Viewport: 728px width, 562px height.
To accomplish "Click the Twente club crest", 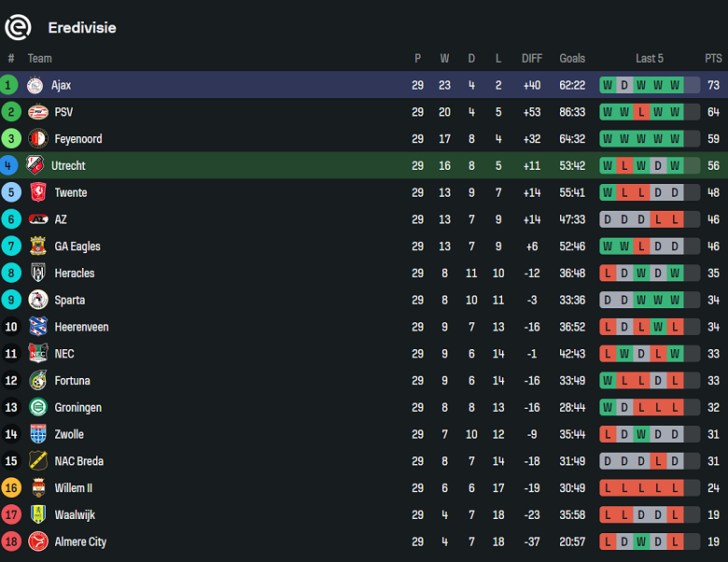I will pyautogui.click(x=37, y=193).
